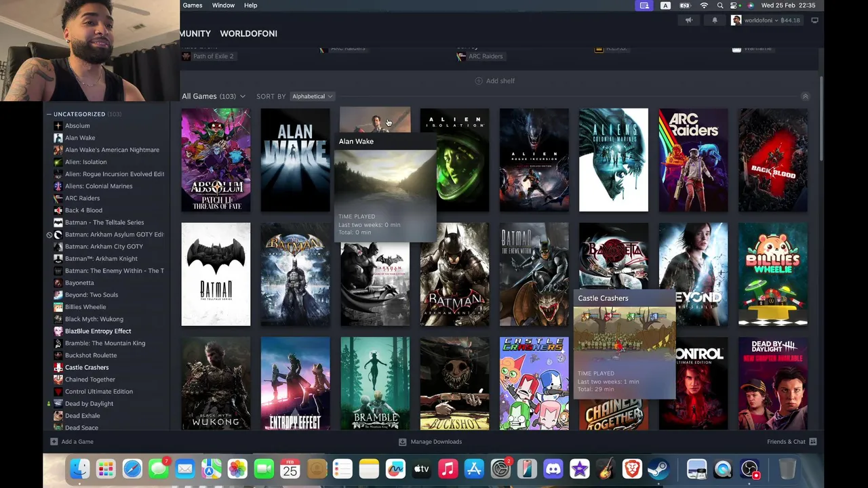Click Add a Game text
Viewport: 868px width, 488px height.
pos(77,441)
